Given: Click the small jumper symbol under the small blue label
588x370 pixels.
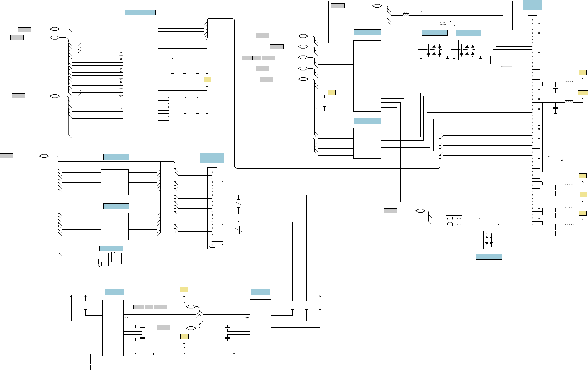Looking at the screenshot, I should click(x=102, y=266).
